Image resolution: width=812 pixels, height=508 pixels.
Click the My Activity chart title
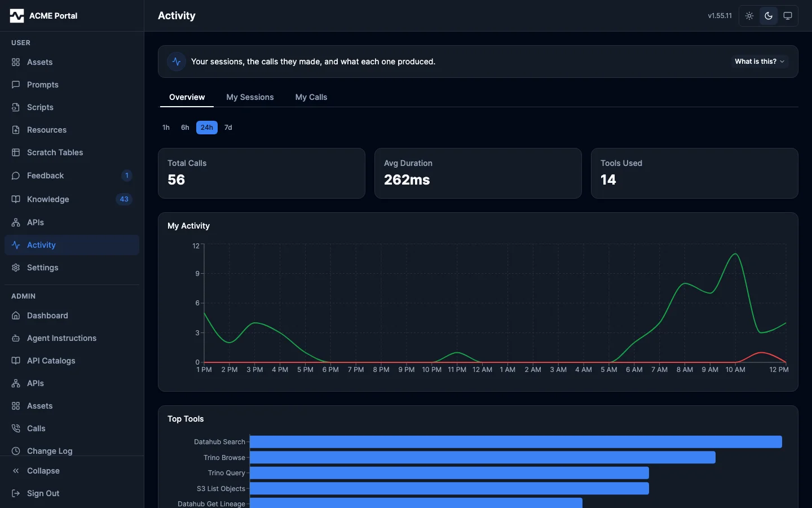tap(189, 226)
